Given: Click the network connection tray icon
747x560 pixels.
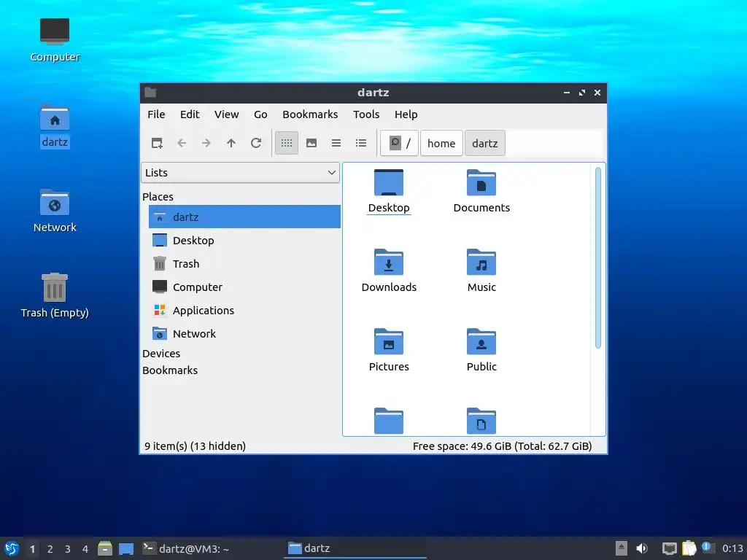Looking at the screenshot, I should (x=670, y=548).
